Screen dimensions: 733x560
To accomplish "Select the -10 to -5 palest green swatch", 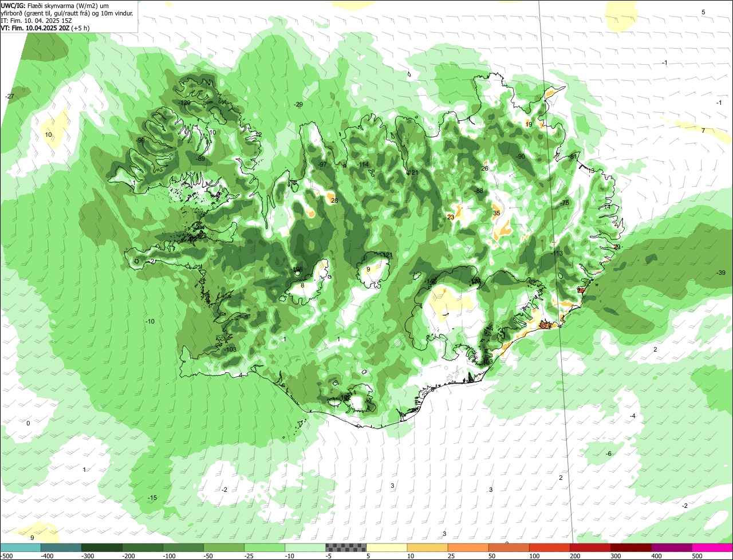I will 305,547.
